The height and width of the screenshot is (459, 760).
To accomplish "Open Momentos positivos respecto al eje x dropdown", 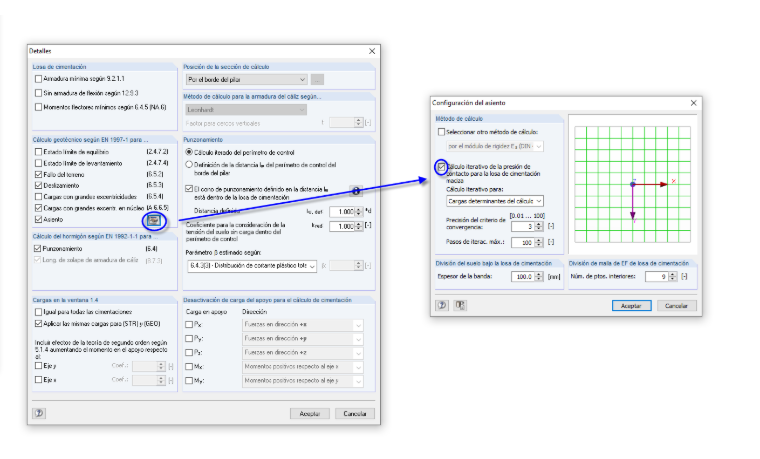I will [x=302, y=367].
